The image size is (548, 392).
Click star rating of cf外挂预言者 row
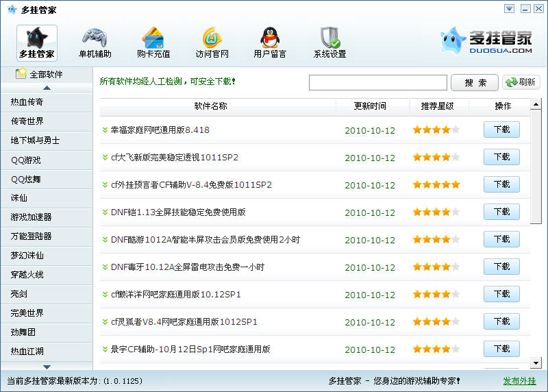436,184
